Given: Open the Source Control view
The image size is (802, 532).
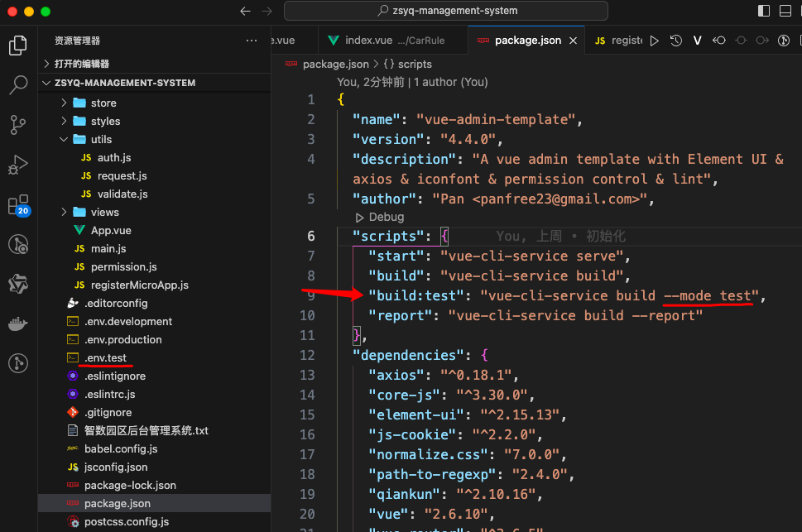Looking at the screenshot, I should tap(18, 125).
